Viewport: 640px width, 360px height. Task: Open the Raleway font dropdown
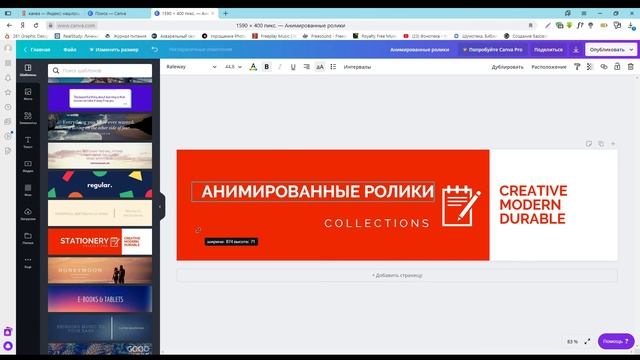click(x=191, y=67)
